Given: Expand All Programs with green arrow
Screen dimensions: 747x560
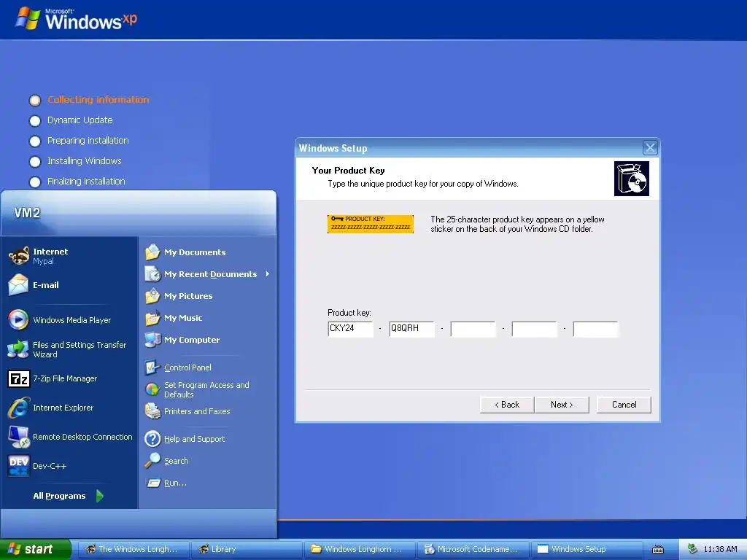Looking at the screenshot, I should coord(99,496).
